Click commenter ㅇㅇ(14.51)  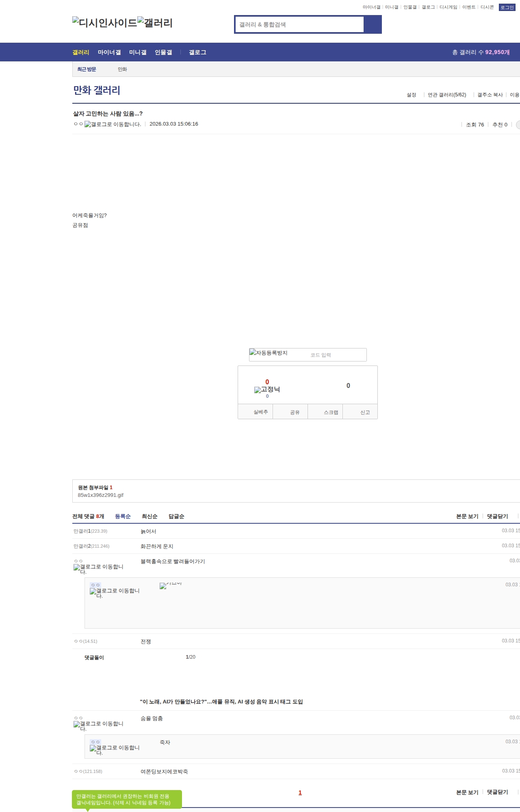click(x=86, y=641)
